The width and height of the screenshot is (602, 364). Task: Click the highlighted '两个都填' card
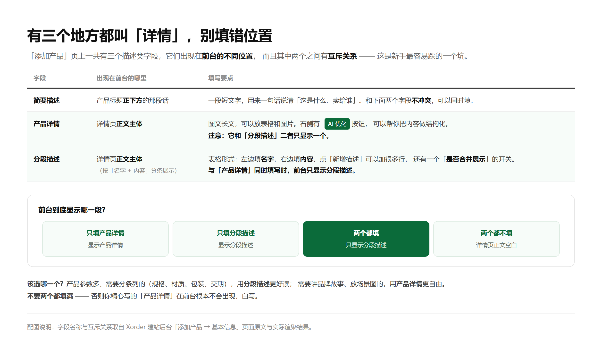point(366,239)
